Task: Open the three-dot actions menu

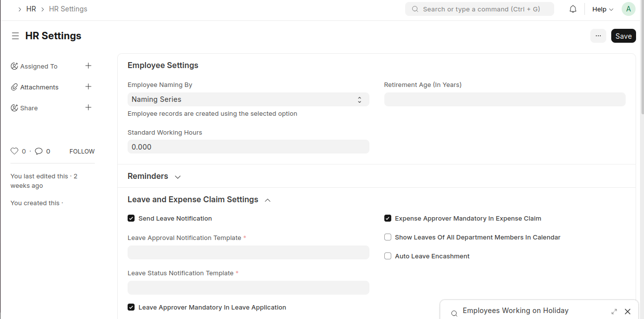Action: (x=598, y=36)
